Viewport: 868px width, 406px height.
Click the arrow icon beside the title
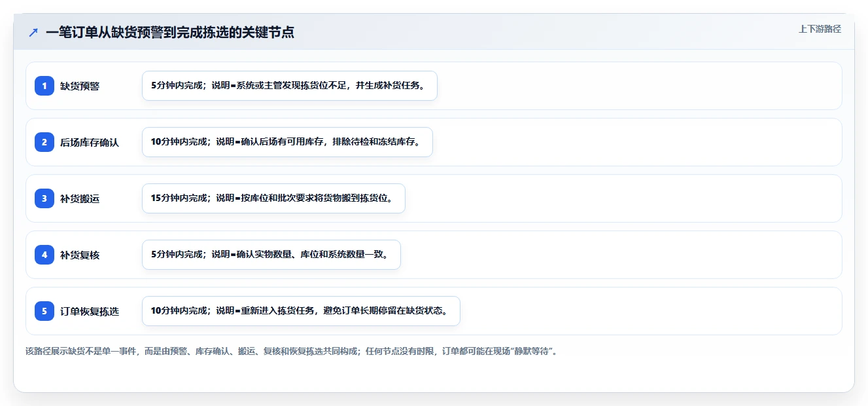click(x=33, y=32)
